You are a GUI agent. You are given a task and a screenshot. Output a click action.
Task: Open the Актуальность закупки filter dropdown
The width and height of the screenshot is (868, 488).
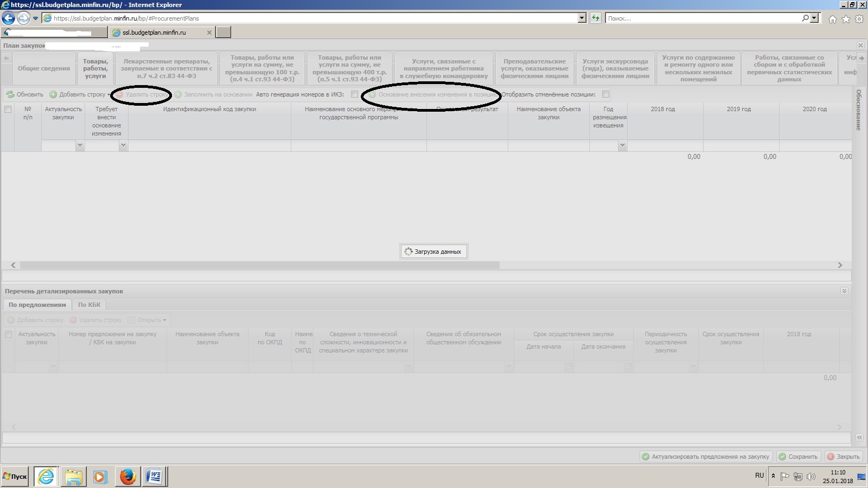80,145
